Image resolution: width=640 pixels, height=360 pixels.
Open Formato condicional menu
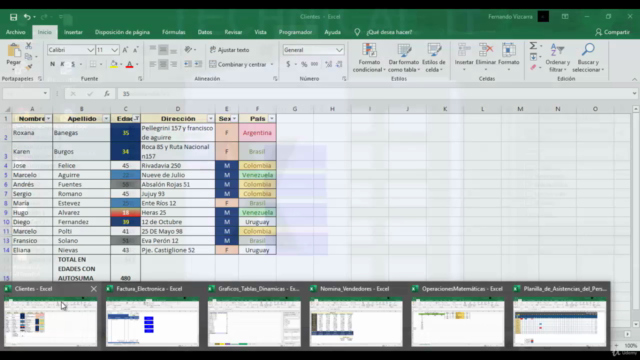click(369, 58)
